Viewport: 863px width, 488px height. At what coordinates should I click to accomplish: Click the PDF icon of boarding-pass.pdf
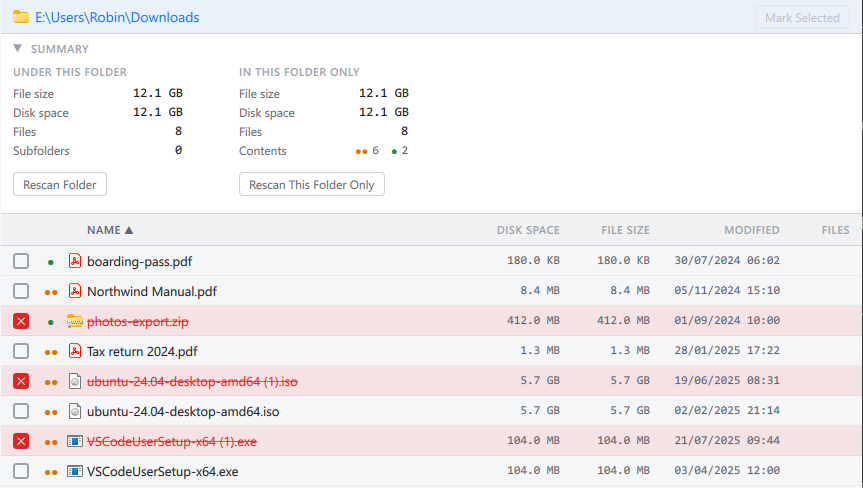point(75,261)
